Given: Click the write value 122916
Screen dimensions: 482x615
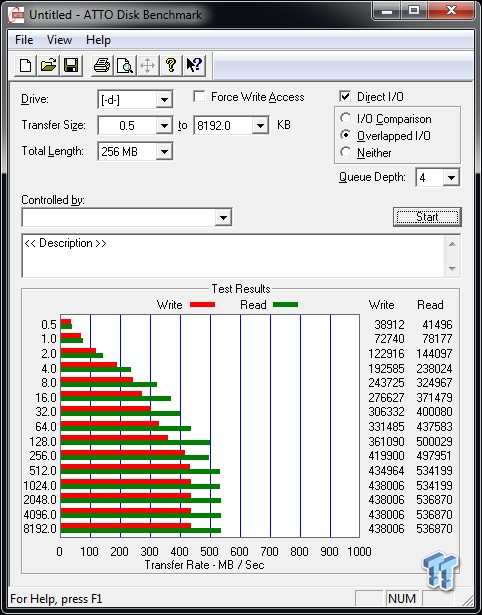Looking at the screenshot, I should tap(386, 353).
